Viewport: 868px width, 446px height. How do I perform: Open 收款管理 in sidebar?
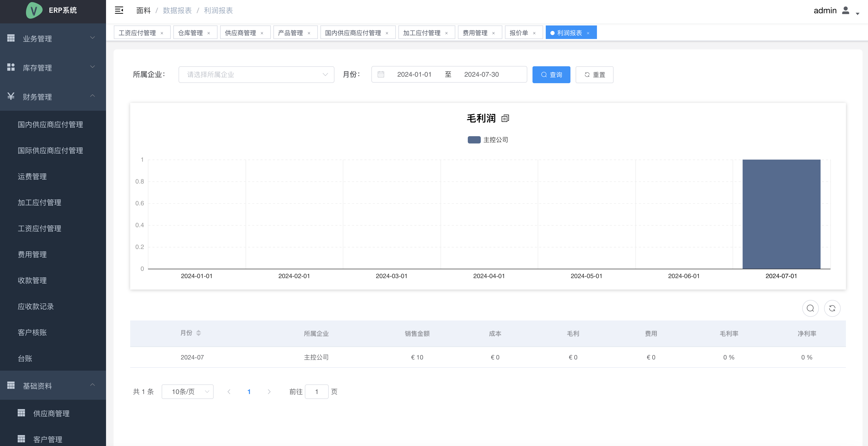click(32, 280)
